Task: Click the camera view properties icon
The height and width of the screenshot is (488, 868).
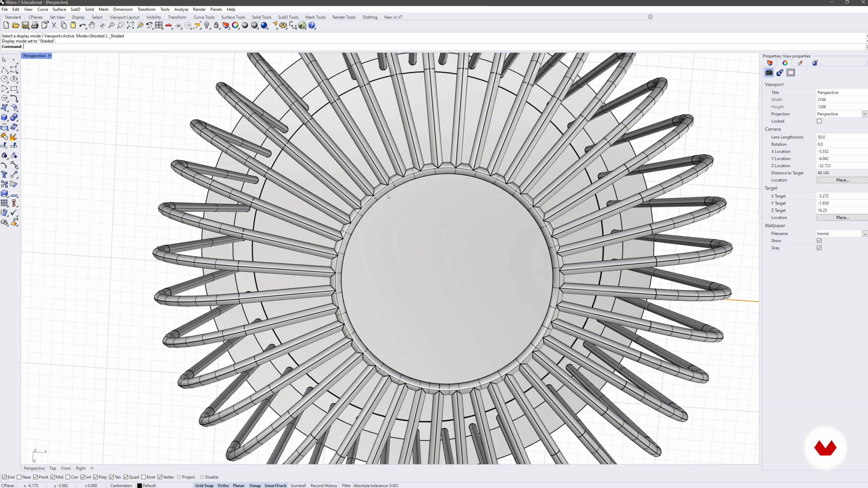Action: 769,73
